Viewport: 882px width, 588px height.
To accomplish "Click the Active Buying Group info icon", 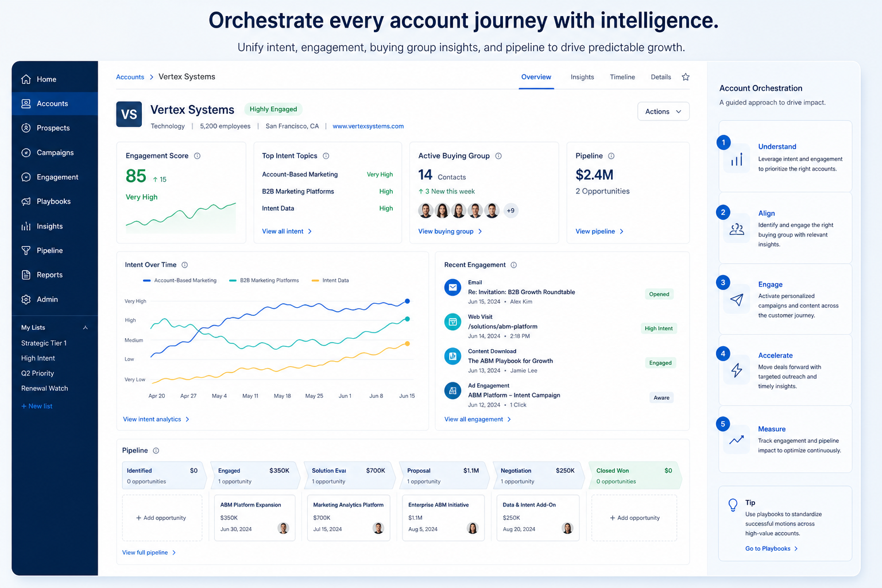I will tap(498, 156).
